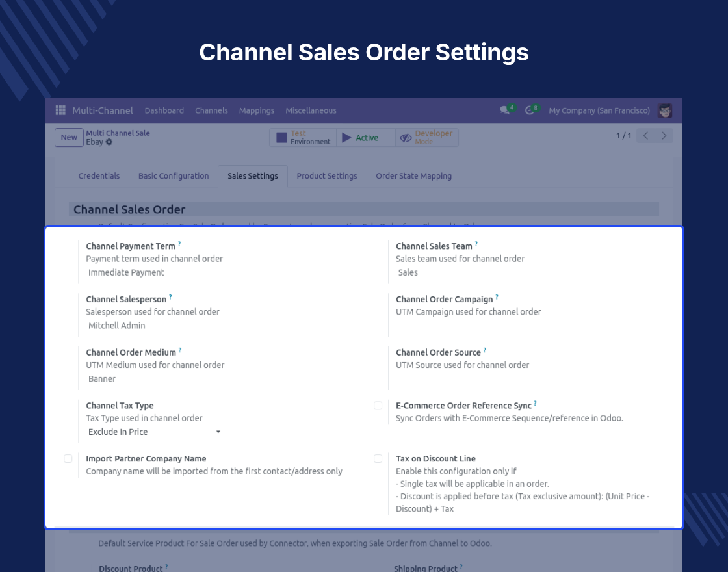Open the conversations chat icon
The width and height of the screenshot is (728, 572).
click(x=504, y=110)
